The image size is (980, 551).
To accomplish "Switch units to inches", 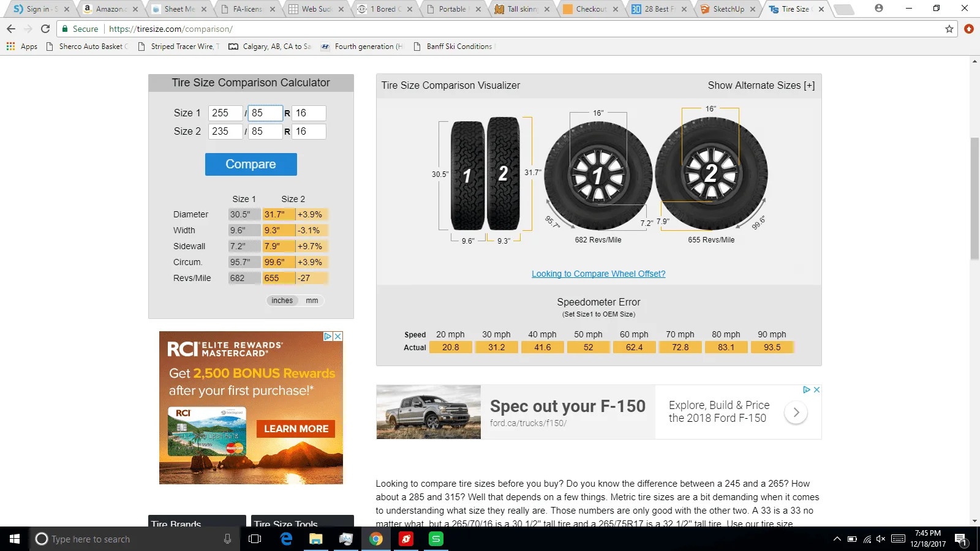I will [282, 301].
